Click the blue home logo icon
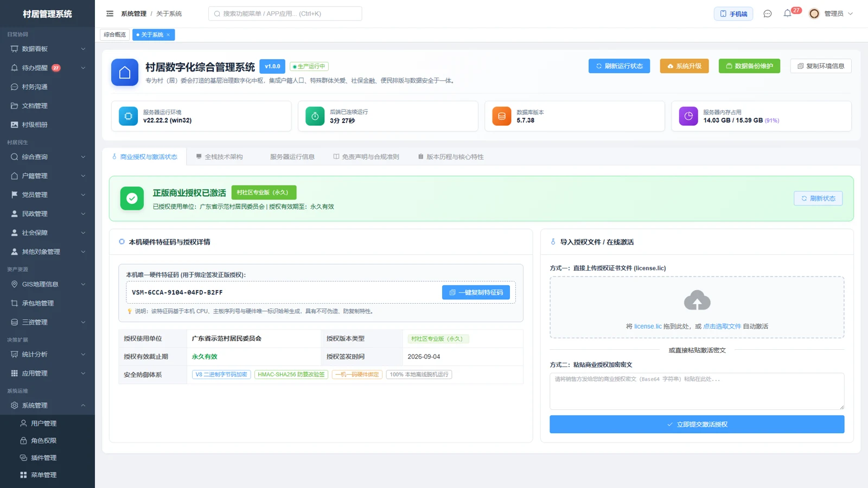The height and width of the screenshot is (488, 868). pos(125,72)
